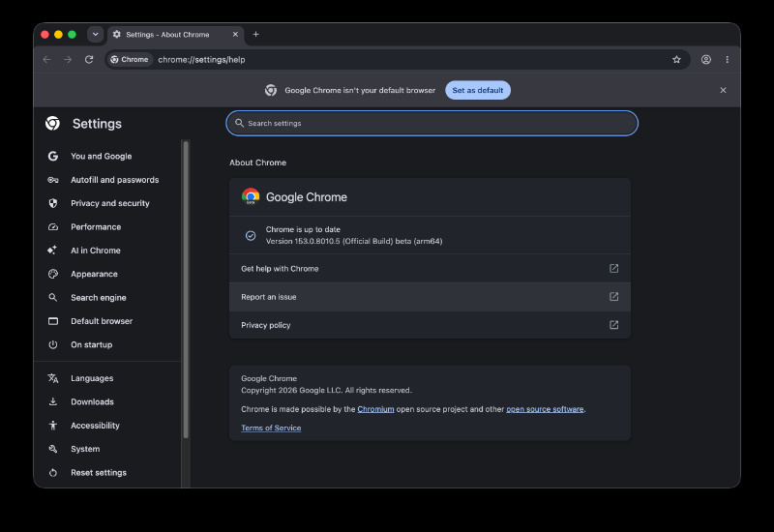Screen dimensions: 774x532
Task: Open a new tab with plus
Action: (255, 34)
